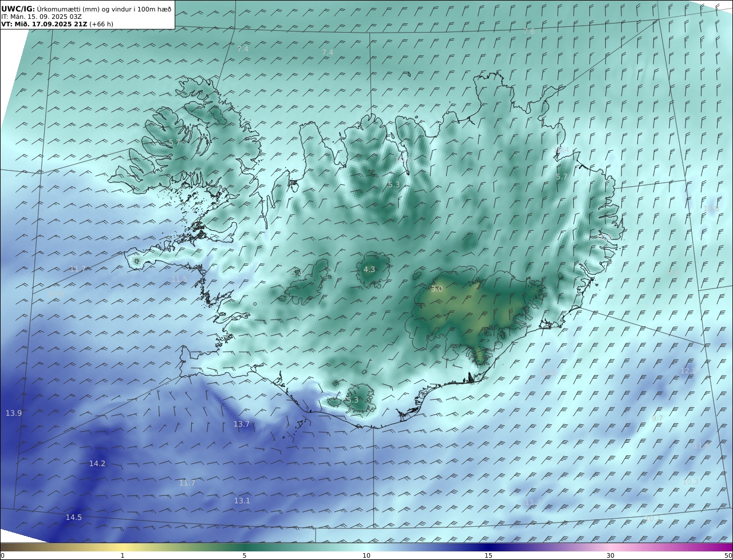Click the title line starting with UWC/IG: Úrkomumætti
733x560 pixels.
coord(86,9)
